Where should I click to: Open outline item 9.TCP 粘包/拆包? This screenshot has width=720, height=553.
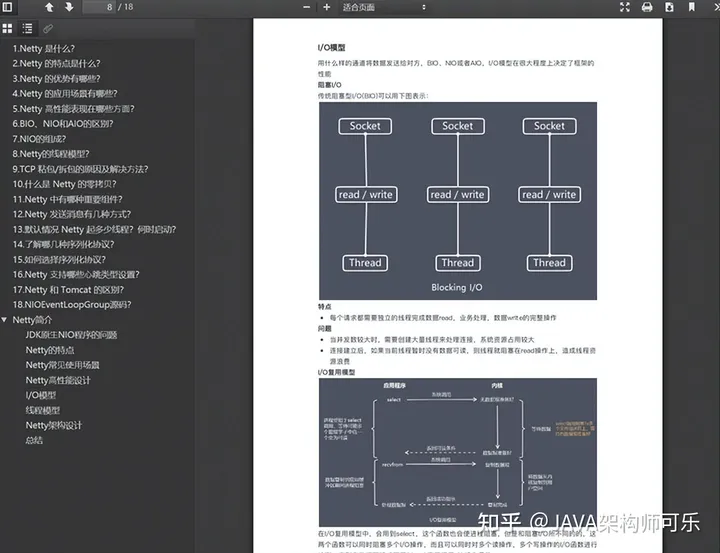[x=80, y=169]
